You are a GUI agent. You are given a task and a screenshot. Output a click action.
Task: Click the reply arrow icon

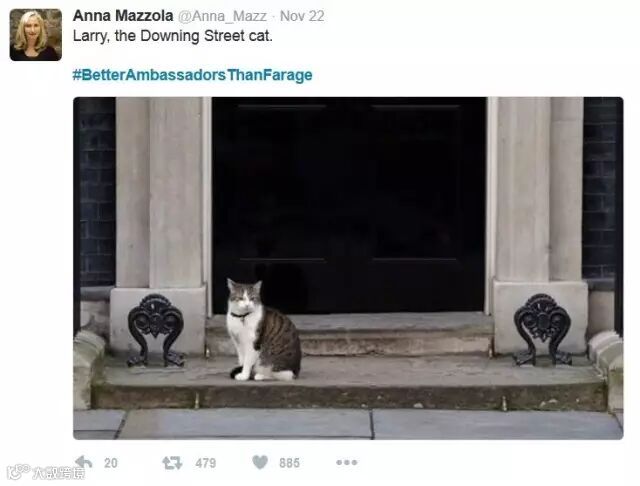84,462
